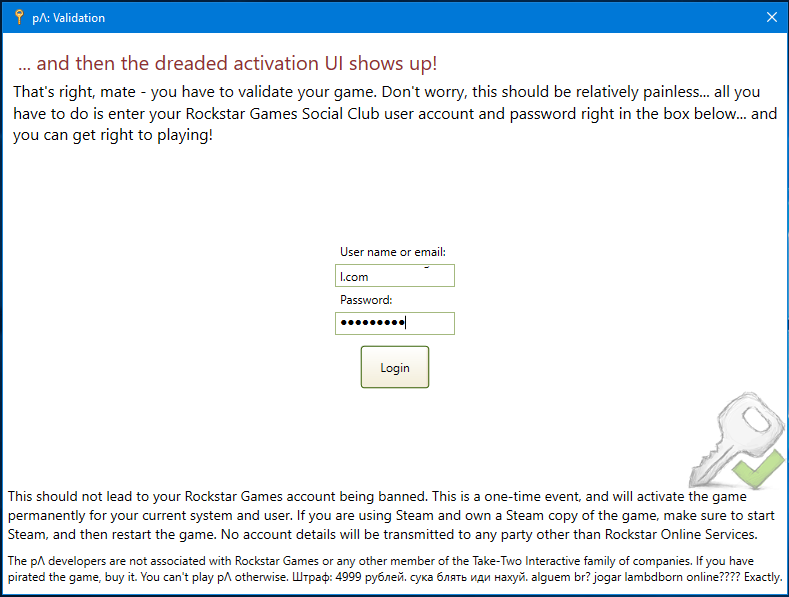This screenshot has height=597, width=789.
Task: Click the "Password:" label
Action: tap(366, 300)
